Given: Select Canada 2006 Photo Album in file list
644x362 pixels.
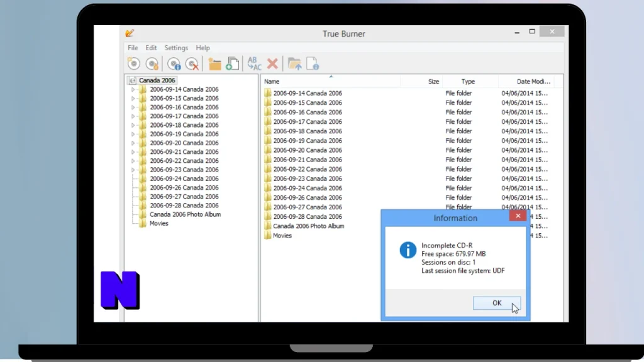Looking at the screenshot, I should pos(308,226).
